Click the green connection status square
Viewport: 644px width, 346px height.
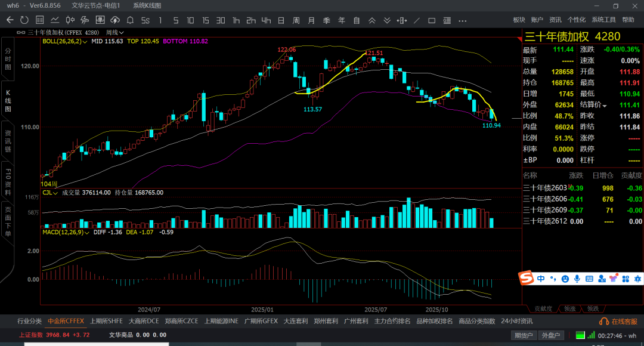pyautogui.click(x=580, y=335)
